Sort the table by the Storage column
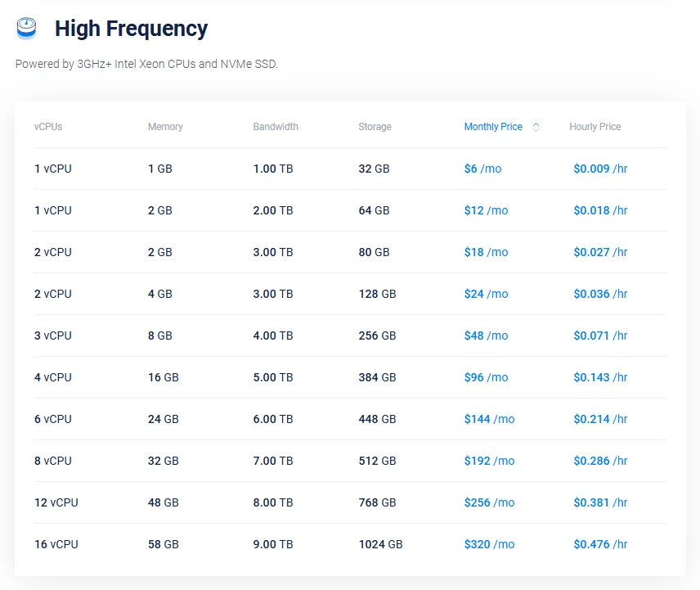700x590 pixels. tap(375, 126)
